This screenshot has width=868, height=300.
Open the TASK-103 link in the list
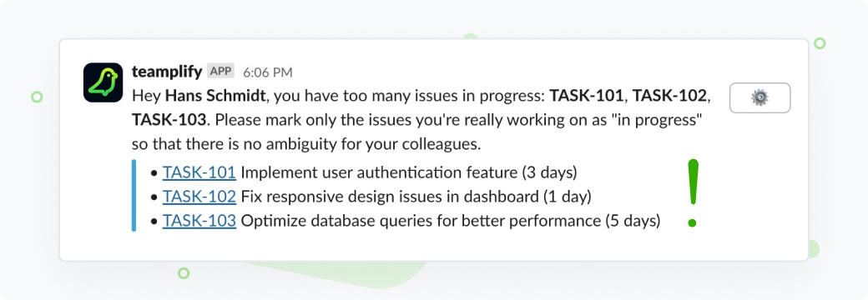(x=199, y=221)
